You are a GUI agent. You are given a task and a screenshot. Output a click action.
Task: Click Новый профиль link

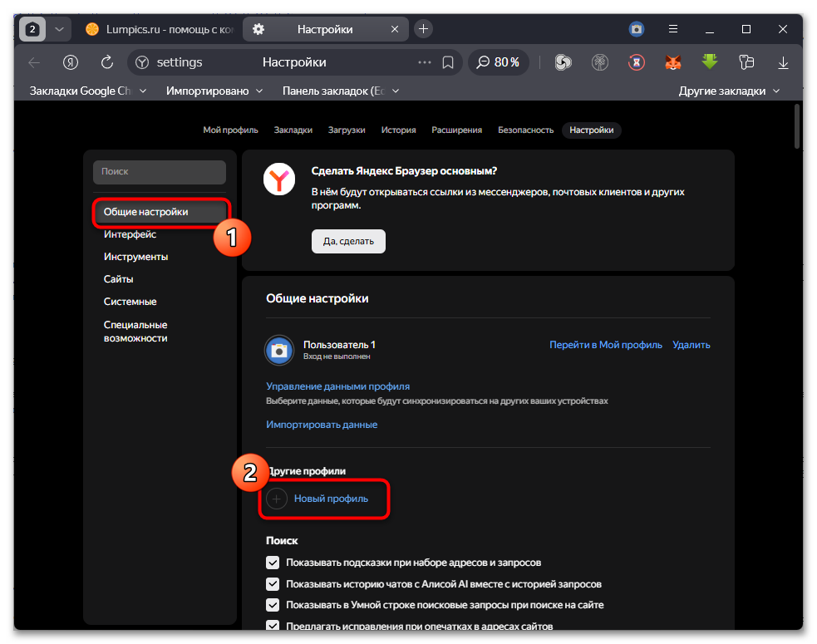tap(331, 499)
